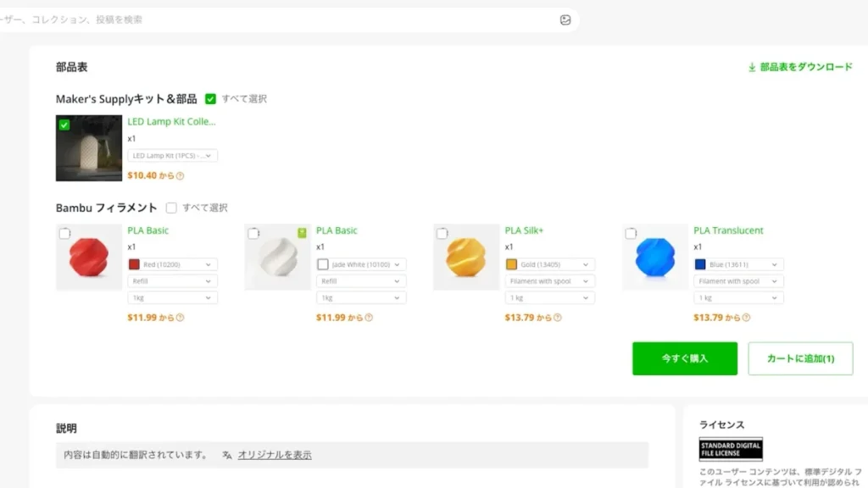The image size is (868, 488).
Task: Open Refill dropdown under Red PLA Basic
Action: pos(172,281)
